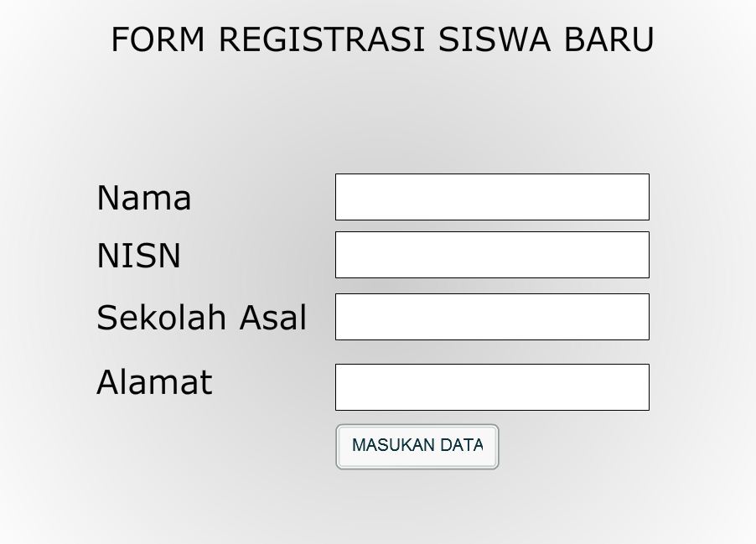Click the Nama input field
The image size is (756, 544).
(492, 197)
